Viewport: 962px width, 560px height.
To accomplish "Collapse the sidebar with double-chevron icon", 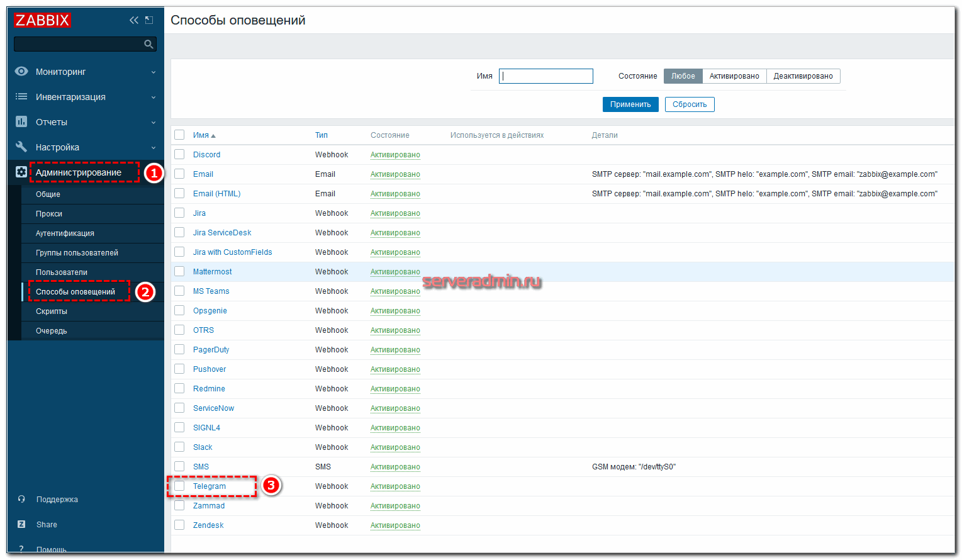I will coord(133,20).
